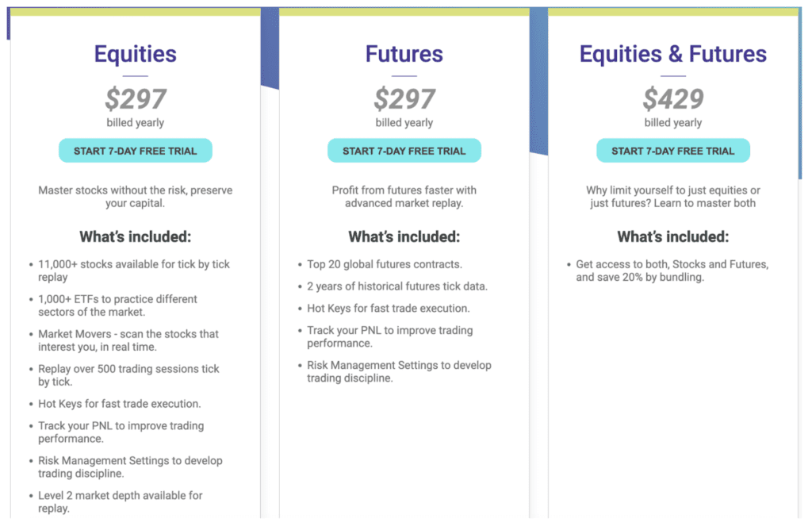The width and height of the screenshot is (812, 530).
Task: Click 'billed yearly' under the Futures price
Action: (x=404, y=122)
